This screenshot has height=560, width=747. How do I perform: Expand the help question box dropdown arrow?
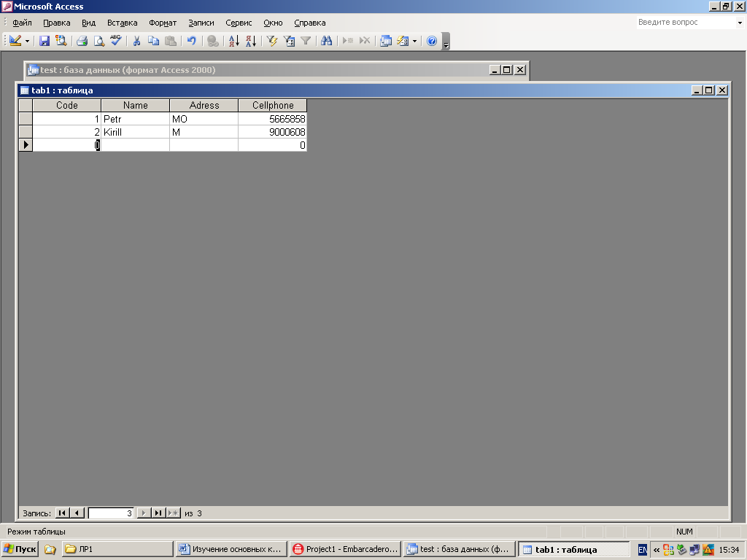click(740, 23)
